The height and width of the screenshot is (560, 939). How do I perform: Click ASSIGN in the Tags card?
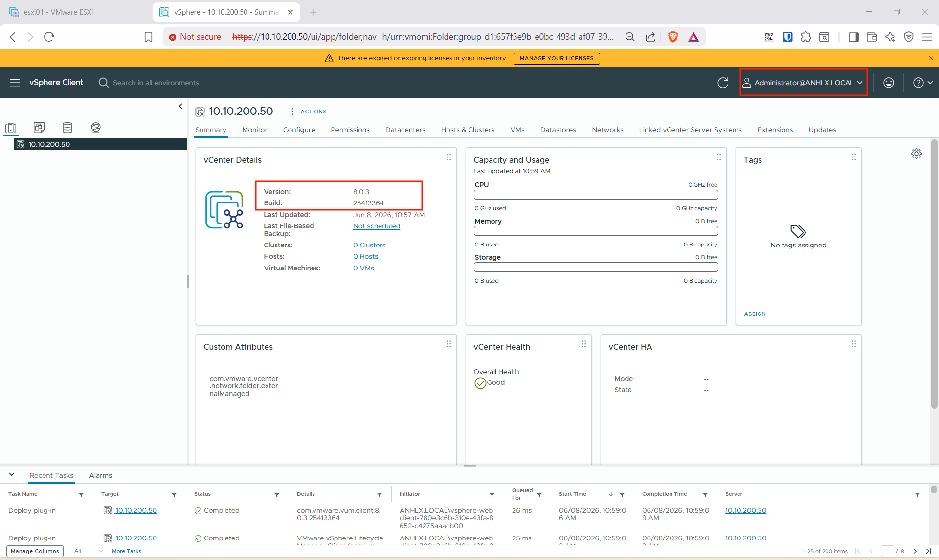coord(755,314)
